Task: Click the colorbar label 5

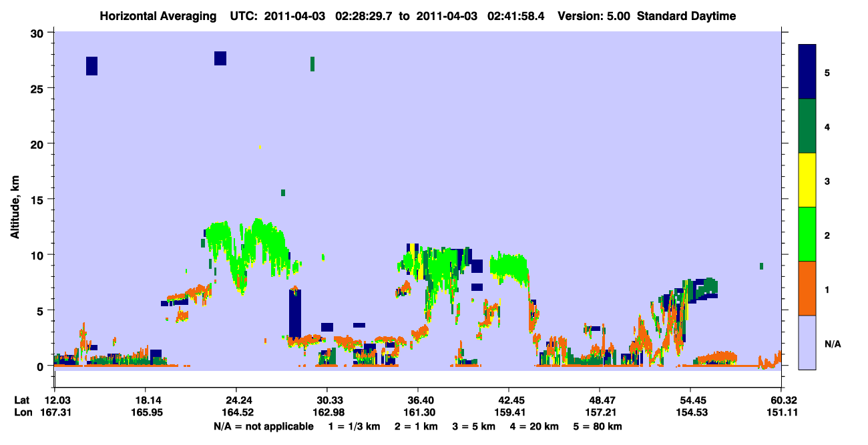Action: pos(827,72)
